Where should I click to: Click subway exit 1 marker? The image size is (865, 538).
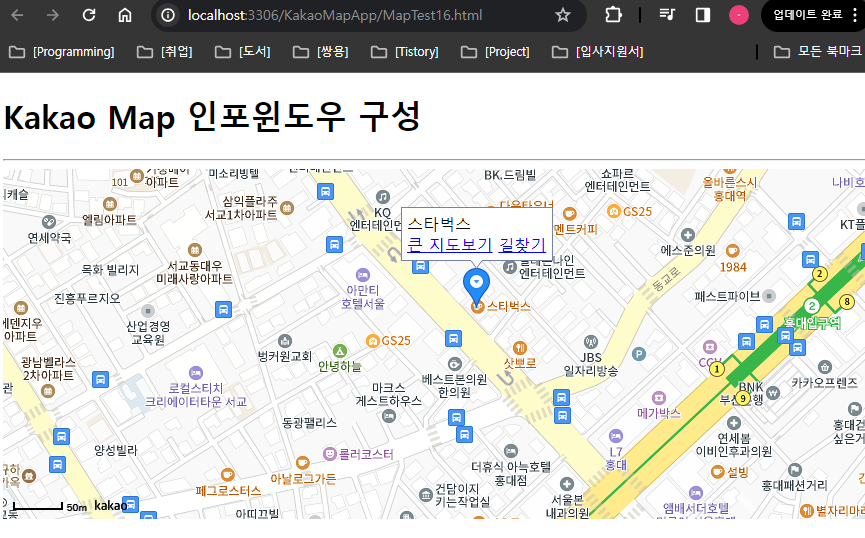(717, 369)
